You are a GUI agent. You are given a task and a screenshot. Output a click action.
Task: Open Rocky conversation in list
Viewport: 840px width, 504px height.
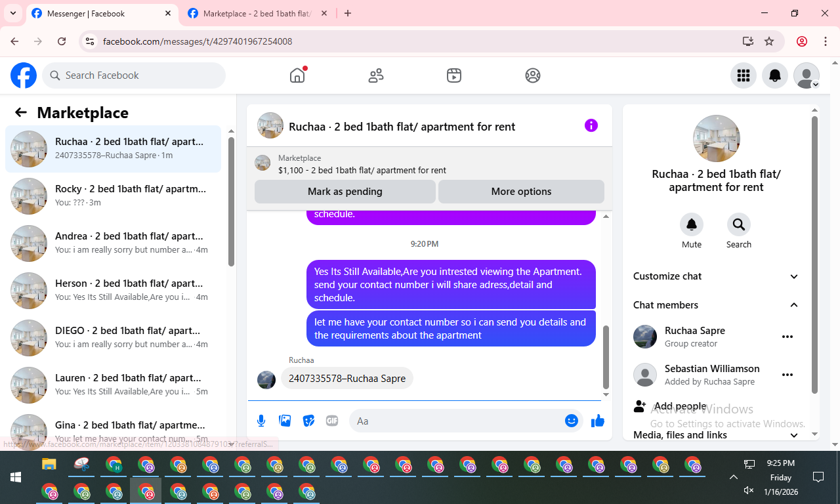pos(114,196)
